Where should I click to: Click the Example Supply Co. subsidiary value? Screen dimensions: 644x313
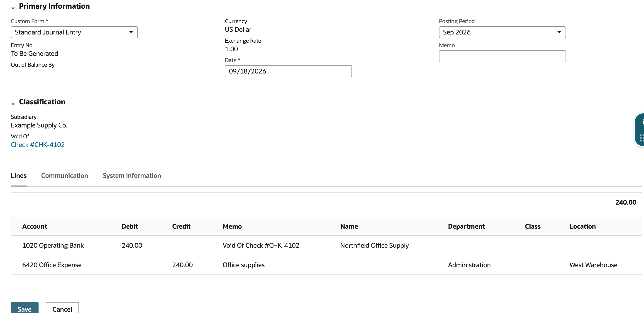coord(39,125)
